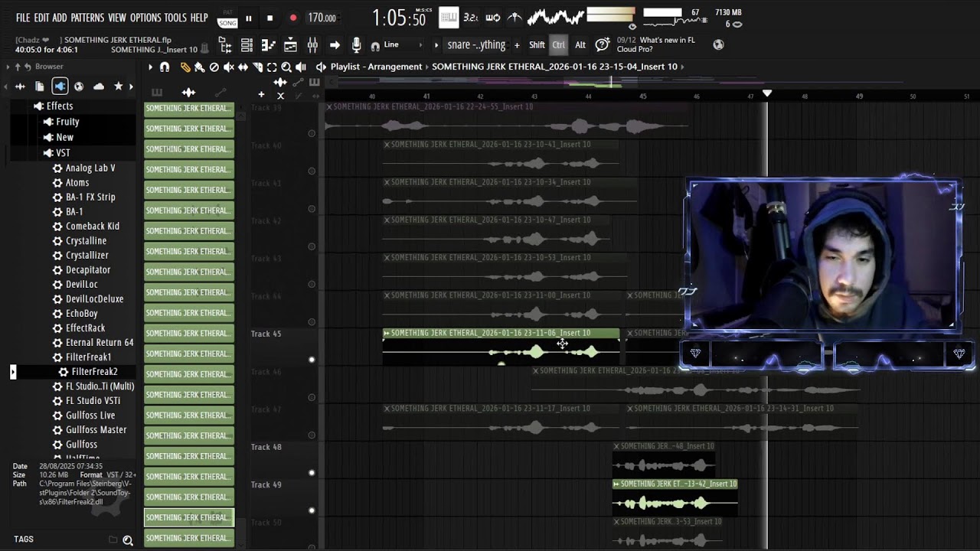This screenshot has width=980, height=551.
Task: Mute Track 49 with its dot
Action: tap(312, 510)
